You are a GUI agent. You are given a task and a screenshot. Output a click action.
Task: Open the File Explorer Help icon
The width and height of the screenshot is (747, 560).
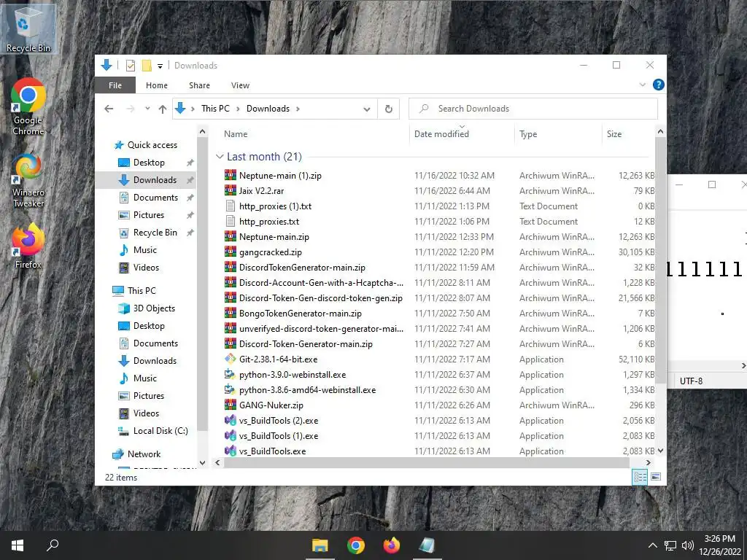[659, 85]
